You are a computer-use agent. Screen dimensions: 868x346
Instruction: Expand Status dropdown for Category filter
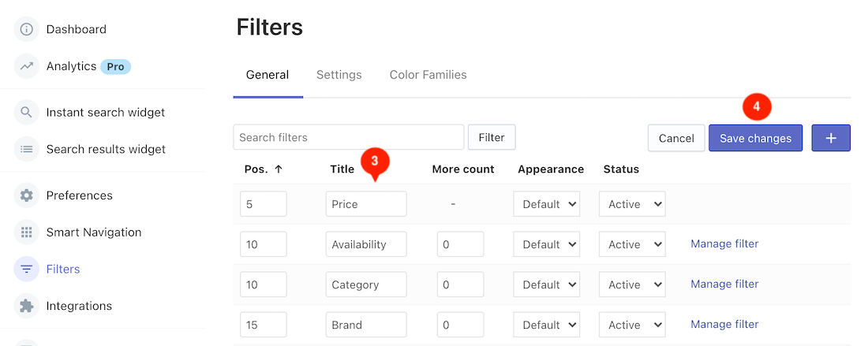coord(631,285)
